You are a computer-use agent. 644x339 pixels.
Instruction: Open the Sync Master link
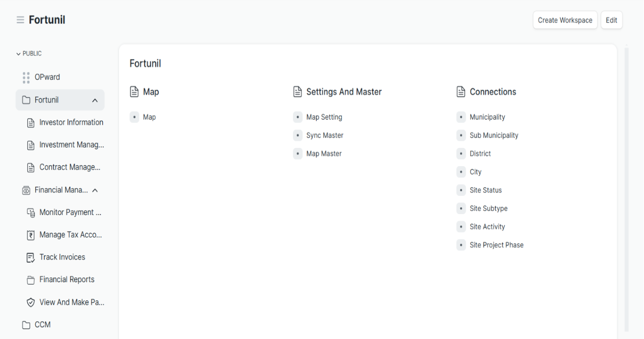[324, 136]
